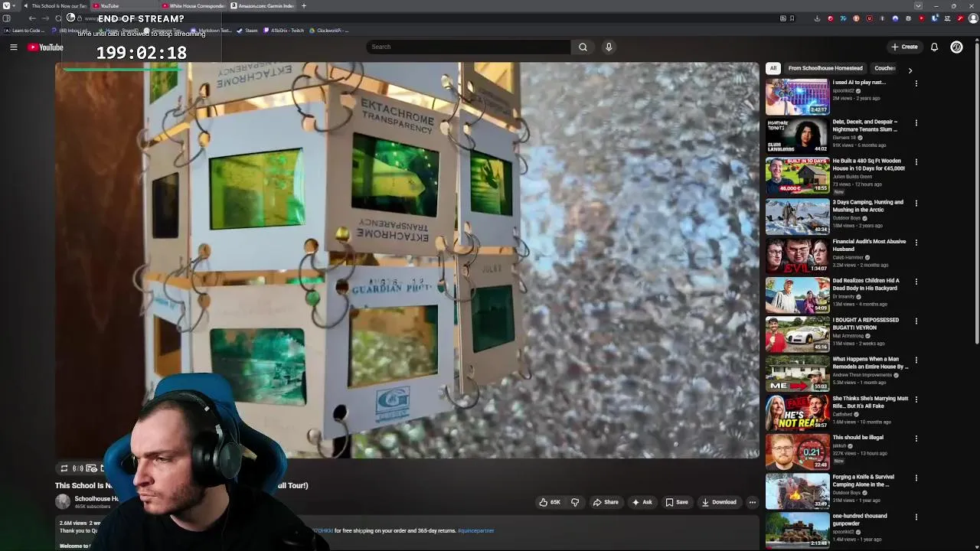This screenshot has width=980, height=551.
Task: Open browser downloads icon in toolbar
Action: (817, 18)
